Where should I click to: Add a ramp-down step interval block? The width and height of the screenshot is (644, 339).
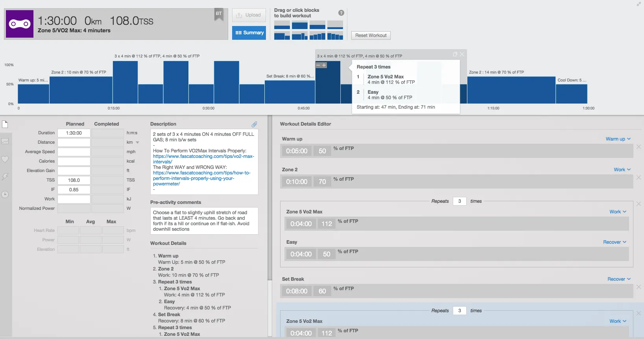coord(335,36)
